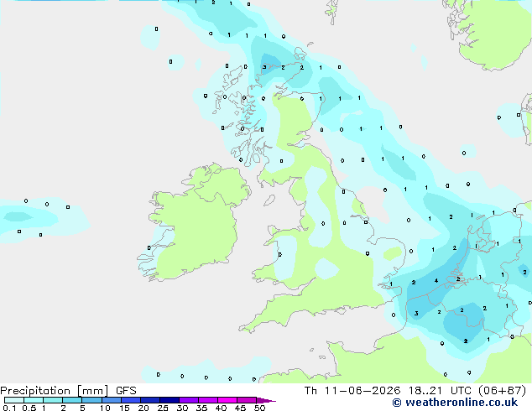The width and height of the screenshot is (532, 411).
Task: Click the 25–30 mm dark navy legend box
Action: click(x=170, y=400)
